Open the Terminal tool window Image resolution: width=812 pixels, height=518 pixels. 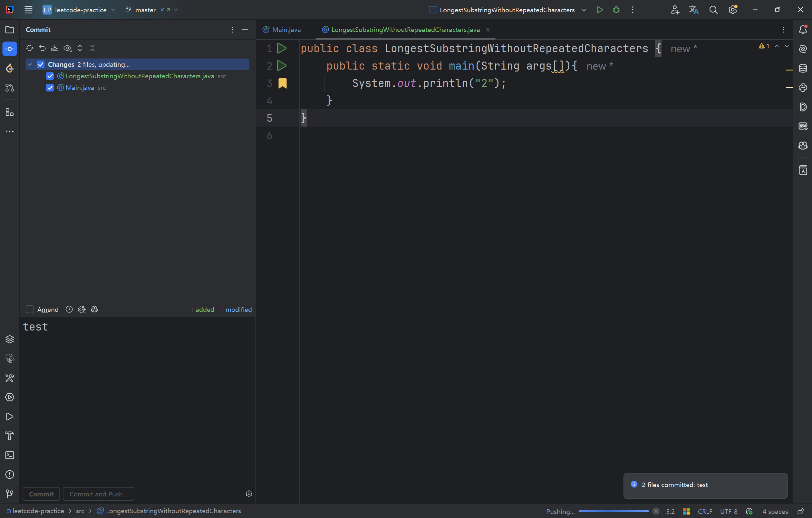click(x=9, y=455)
